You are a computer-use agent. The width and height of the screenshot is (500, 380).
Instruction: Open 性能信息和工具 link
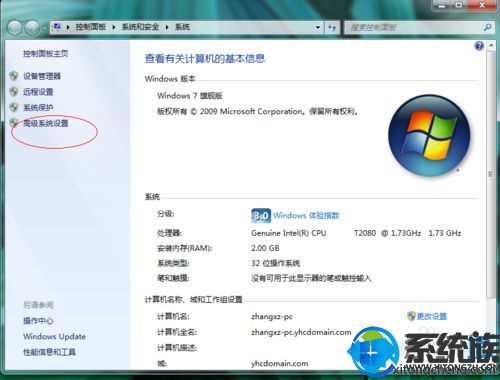click(x=49, y=352)
